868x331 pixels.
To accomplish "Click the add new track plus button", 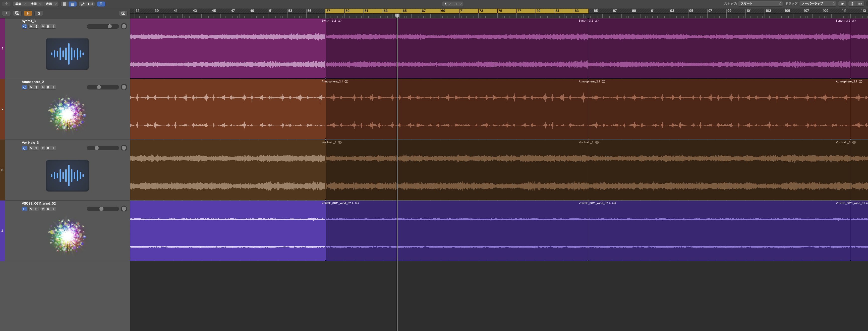I will (x=6, y=13).
